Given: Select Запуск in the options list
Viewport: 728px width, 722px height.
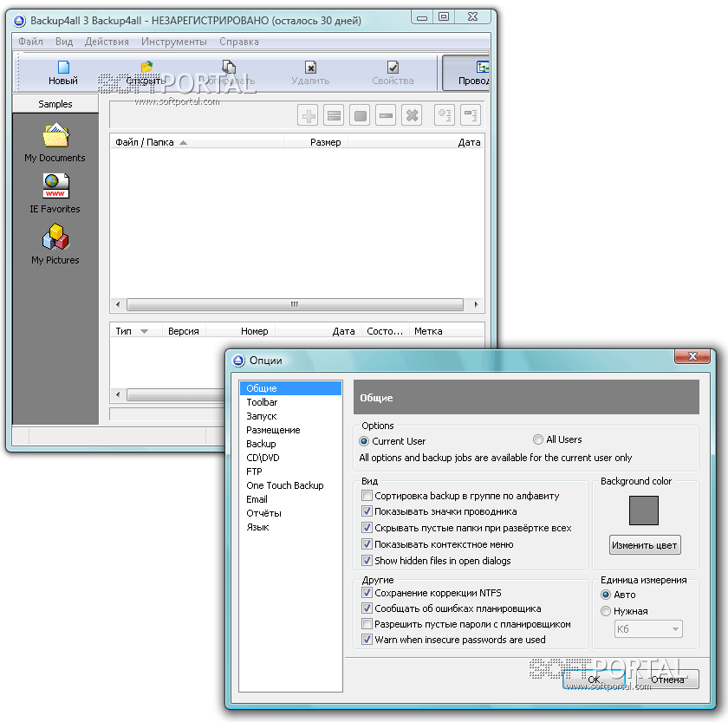Looking at the screenshot, I should 290,416.
